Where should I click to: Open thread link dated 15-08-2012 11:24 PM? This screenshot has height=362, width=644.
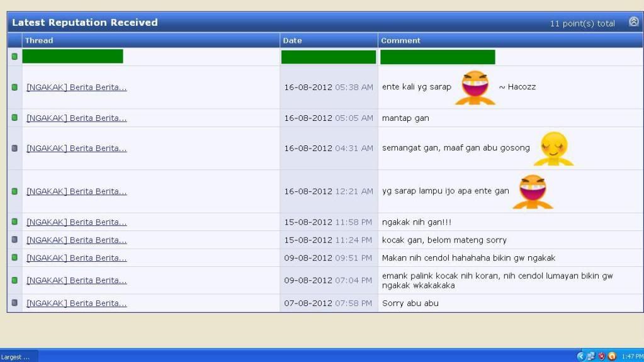click(x=76, y=240)
